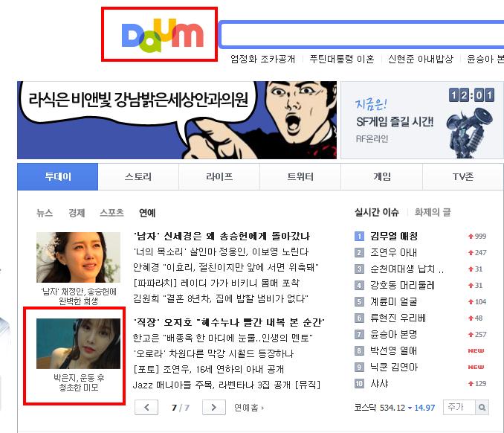504x433 pixels.
Task: Click the stock search magnifier icon
Action: pyautogui.click(x=482, y=407)
